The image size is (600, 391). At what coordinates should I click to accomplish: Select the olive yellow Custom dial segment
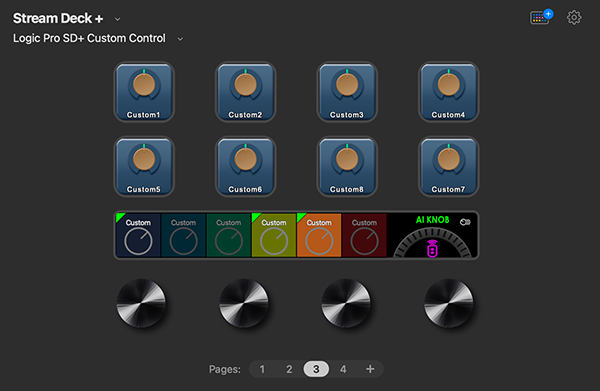point(274,235)
